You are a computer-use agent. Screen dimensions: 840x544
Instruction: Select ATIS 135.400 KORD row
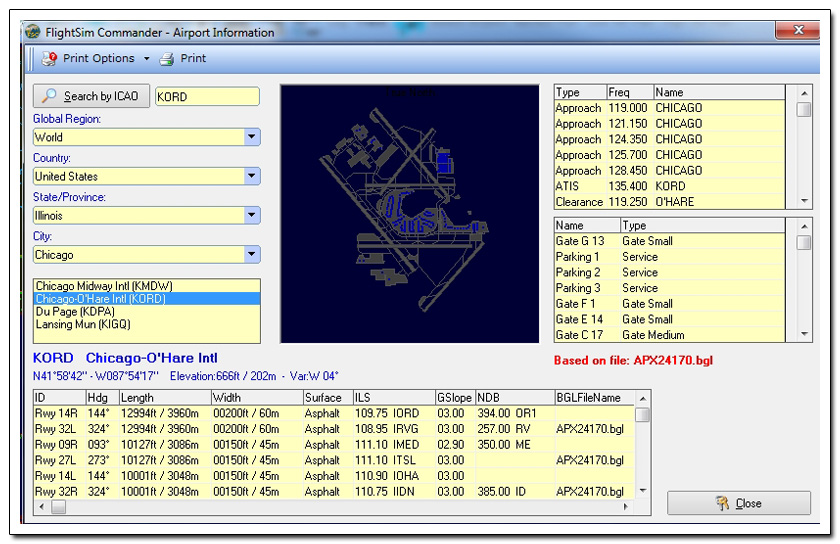(x=670, y=186)
